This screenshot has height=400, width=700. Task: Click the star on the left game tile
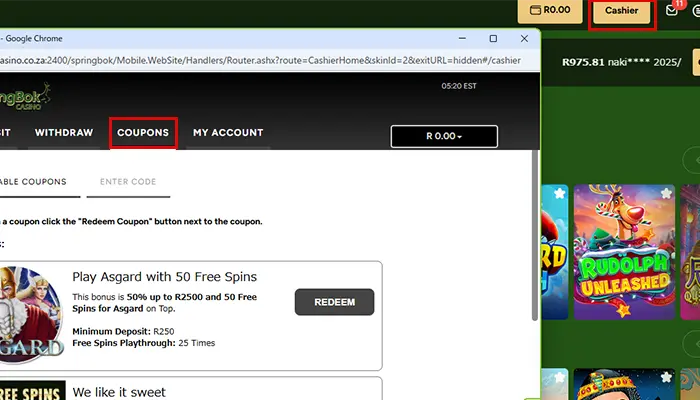(558, 192)
